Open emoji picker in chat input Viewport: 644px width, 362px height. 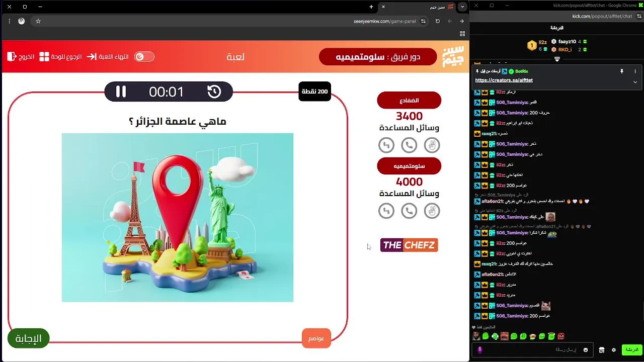click(586, 350)
